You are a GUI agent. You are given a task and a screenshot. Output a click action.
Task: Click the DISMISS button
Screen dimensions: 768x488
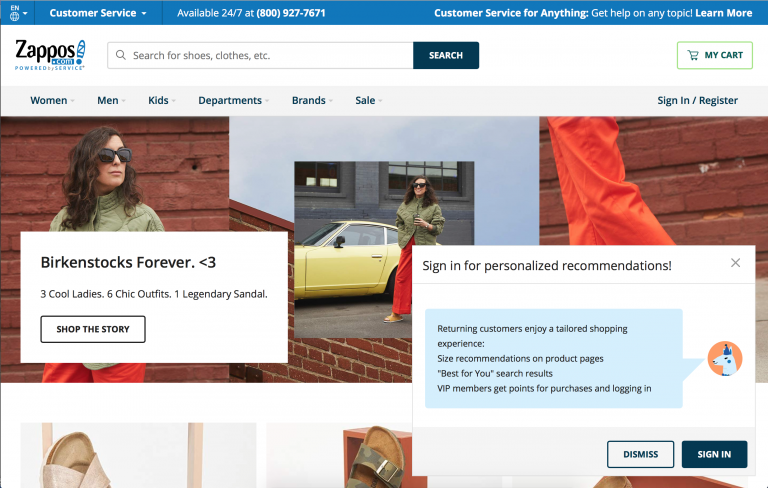[640, 454]
